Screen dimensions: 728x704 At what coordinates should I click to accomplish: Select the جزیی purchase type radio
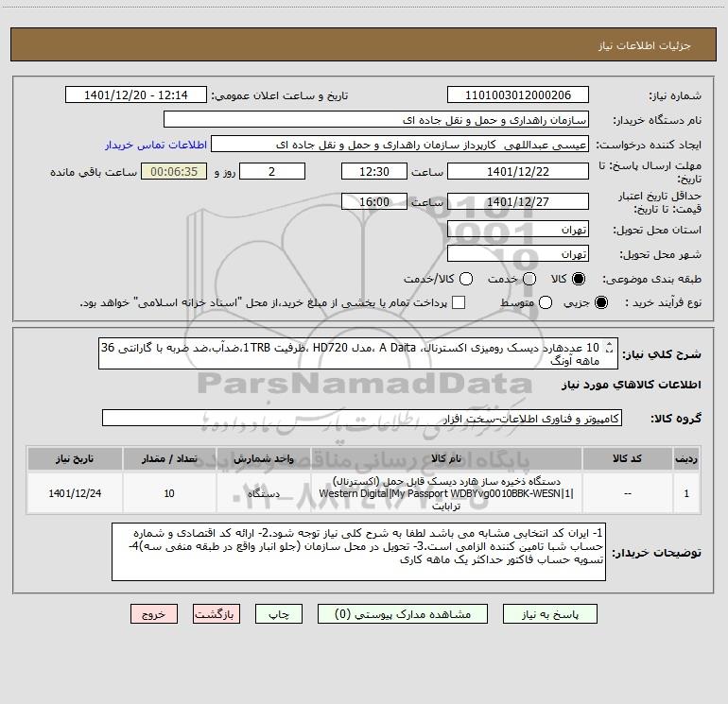pos(601,302)
